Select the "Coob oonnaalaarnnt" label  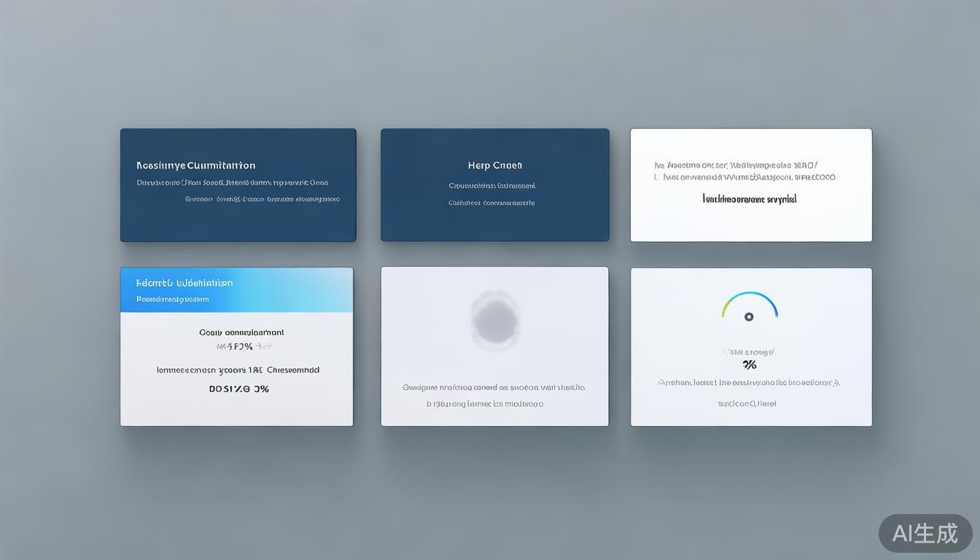click(x=241, y=332)
